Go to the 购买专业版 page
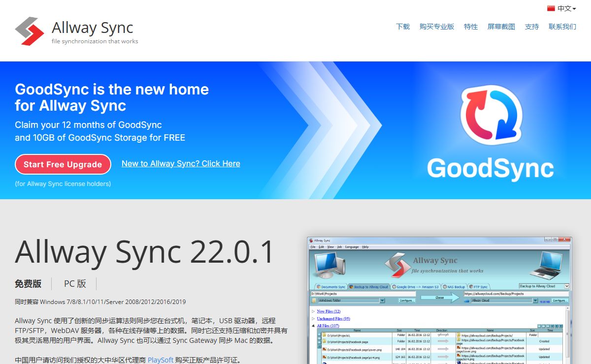 (437, 27)
